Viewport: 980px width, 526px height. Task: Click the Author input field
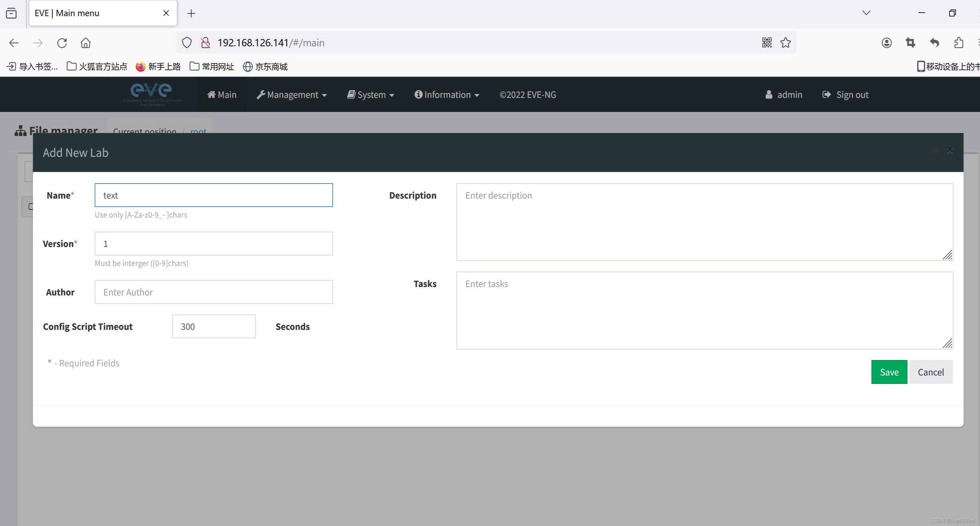coord(214,292)
